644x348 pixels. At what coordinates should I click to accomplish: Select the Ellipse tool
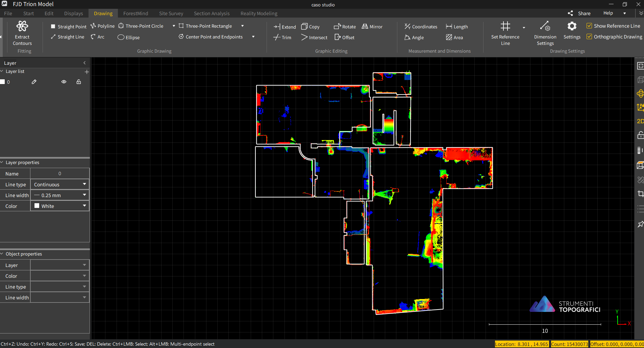click(x=129, y=37)
